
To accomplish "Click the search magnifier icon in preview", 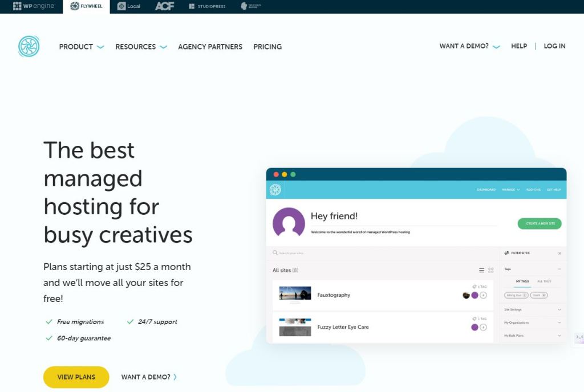I will point(275,253).
